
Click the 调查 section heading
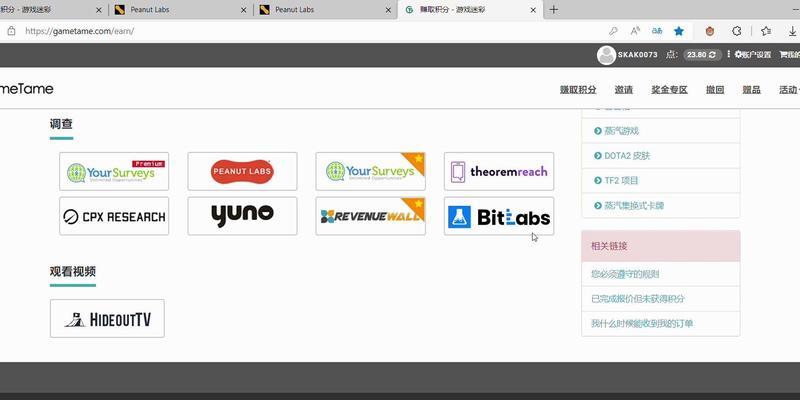[x=61, y=124]
